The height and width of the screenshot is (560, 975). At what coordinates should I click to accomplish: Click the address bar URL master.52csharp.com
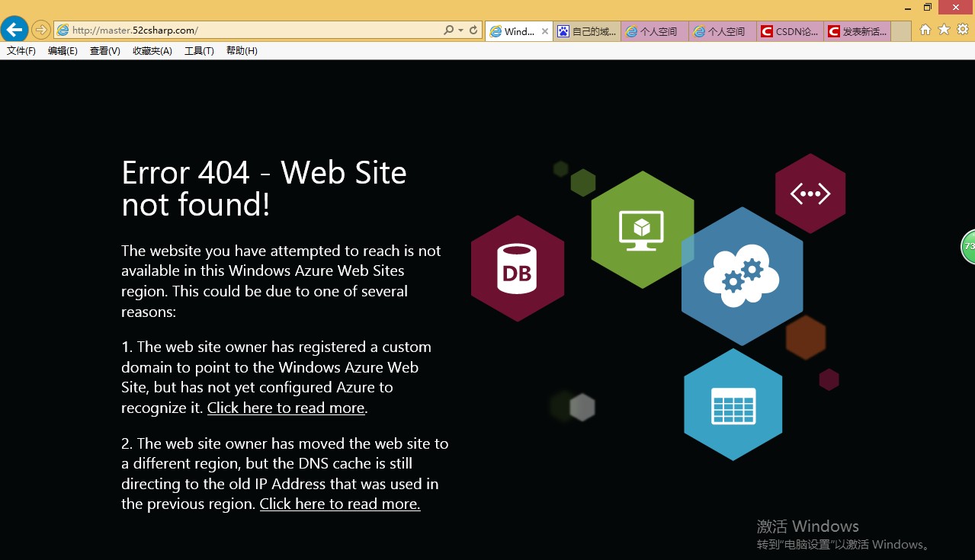point(135,30)
